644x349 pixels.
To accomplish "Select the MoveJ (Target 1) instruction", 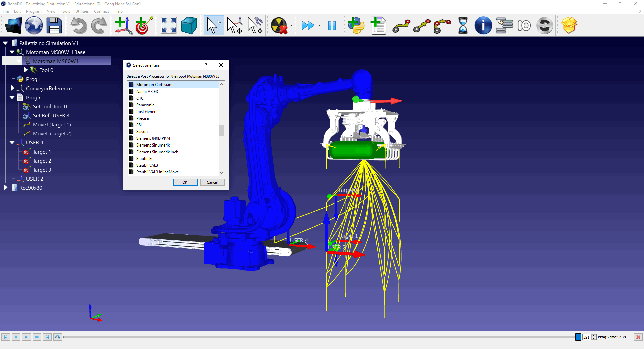I will click(x=52, y=125).
